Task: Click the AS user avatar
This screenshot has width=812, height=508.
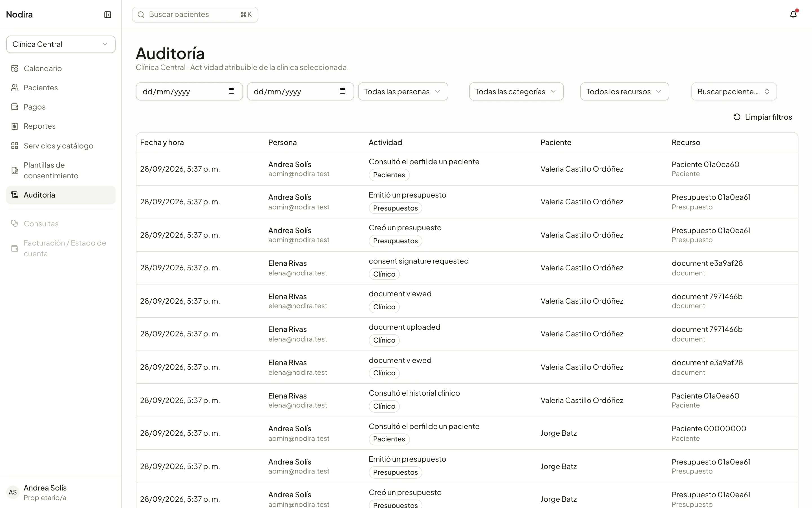Action: click(x=13, y=492)
